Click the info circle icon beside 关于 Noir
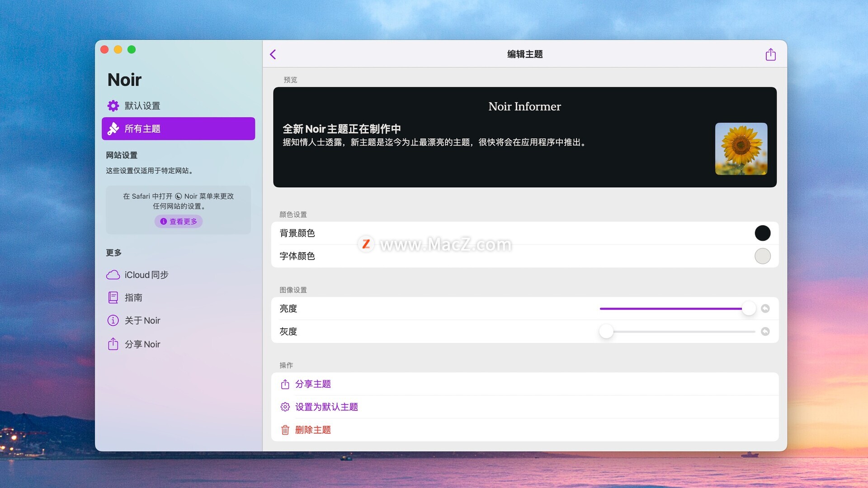 point(113,321)
